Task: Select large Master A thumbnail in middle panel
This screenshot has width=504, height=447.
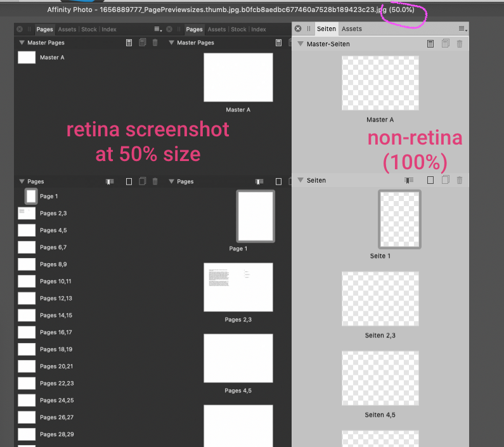Action: tap(238, 77)
